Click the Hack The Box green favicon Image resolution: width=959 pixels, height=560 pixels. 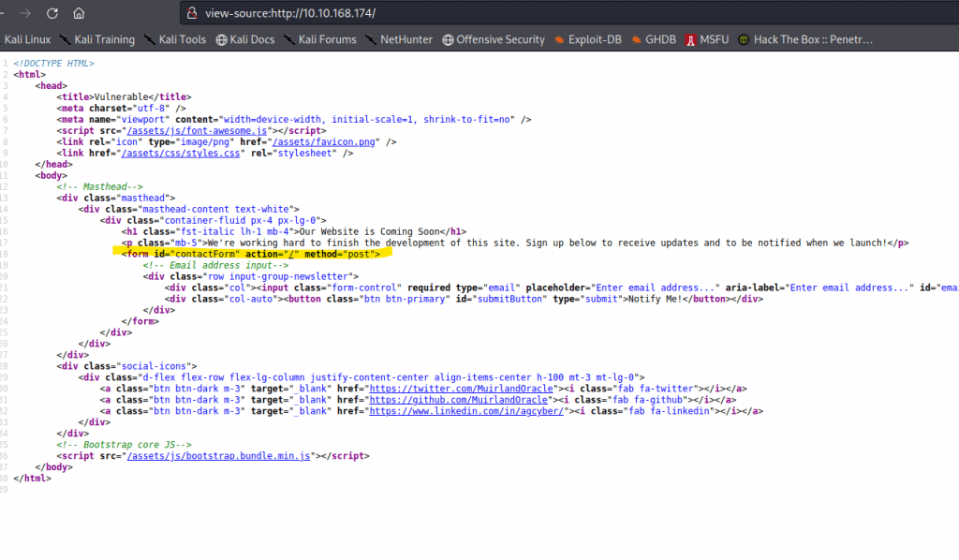pos(744,39)
